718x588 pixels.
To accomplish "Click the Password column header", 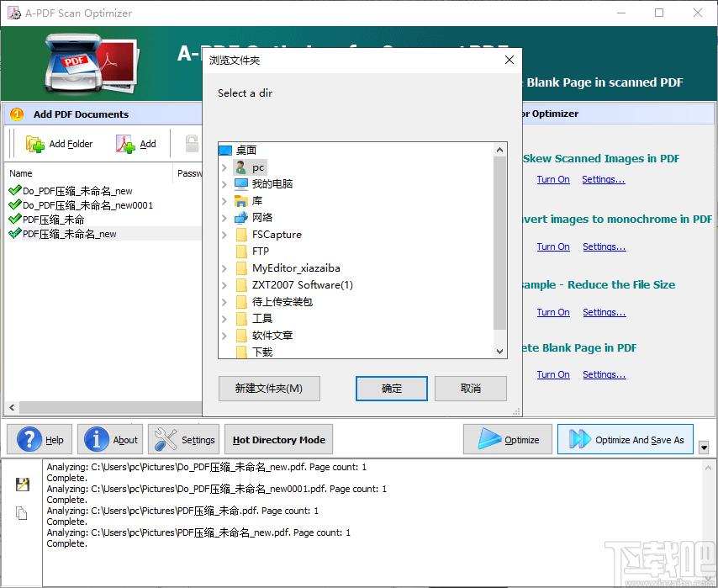I will click(x=188, y=173).
